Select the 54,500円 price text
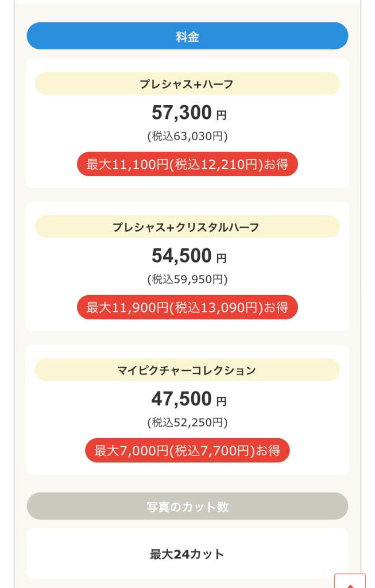 pyautogui.click(x=188, y=256)
